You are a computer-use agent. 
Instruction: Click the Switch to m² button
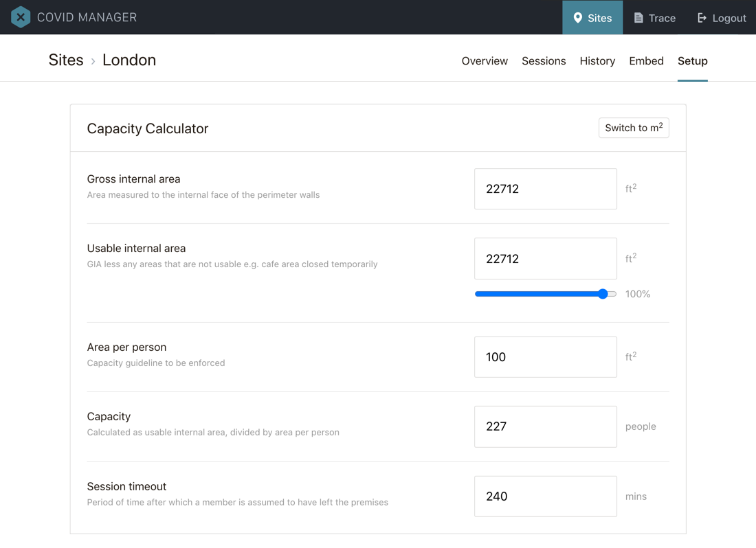[x=634, y=128]
